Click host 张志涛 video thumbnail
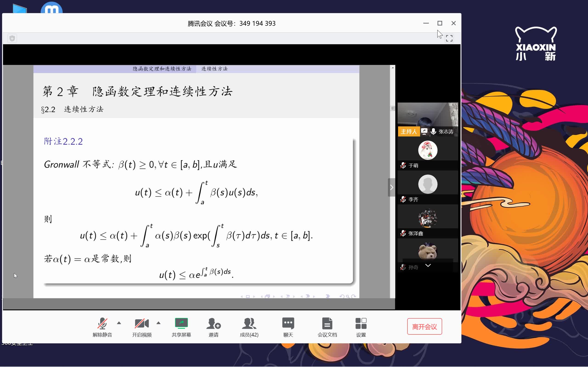Image resolution: width=588 pixels, height=367 pixels. pos(428,114)
